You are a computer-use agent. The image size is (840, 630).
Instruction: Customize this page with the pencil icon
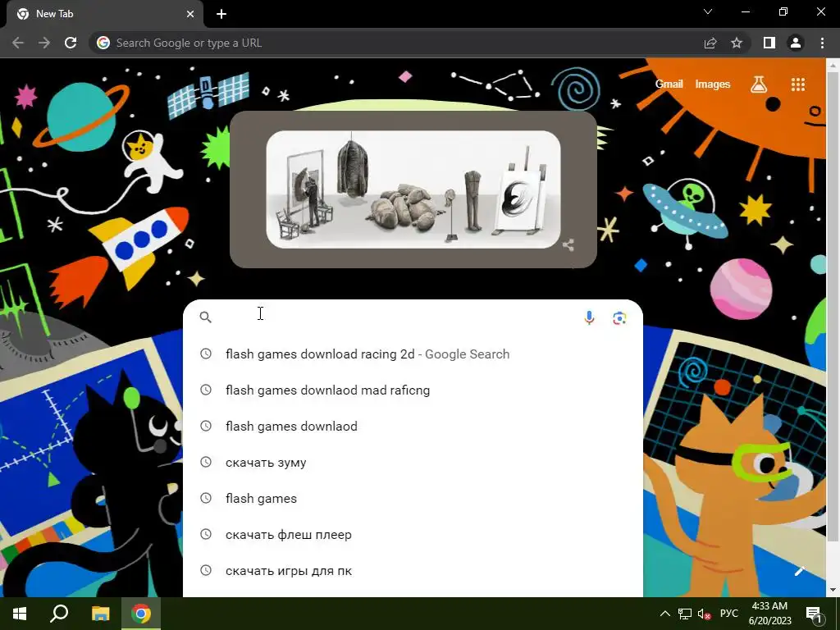coord(799,571)
